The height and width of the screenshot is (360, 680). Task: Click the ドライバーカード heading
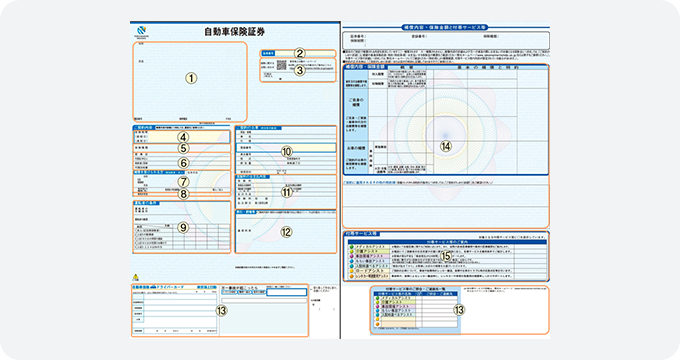pyautogui.click(x=170, y=288)
